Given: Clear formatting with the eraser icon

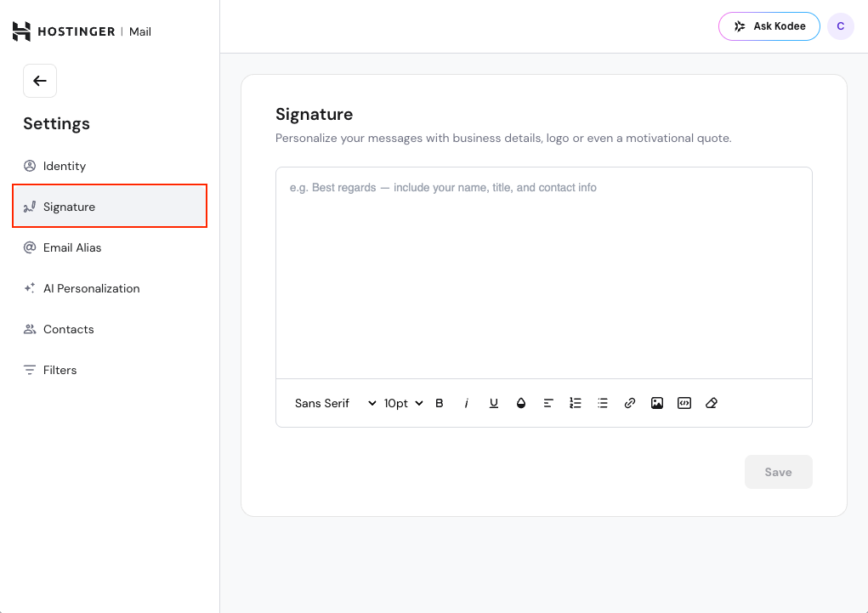Looking at the screenshot, I should click(712, 403).
